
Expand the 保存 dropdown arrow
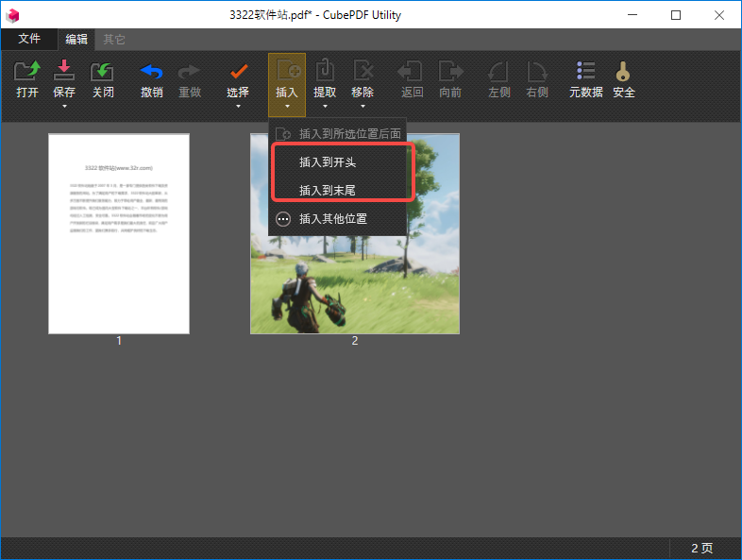click(x=64, y=107)
